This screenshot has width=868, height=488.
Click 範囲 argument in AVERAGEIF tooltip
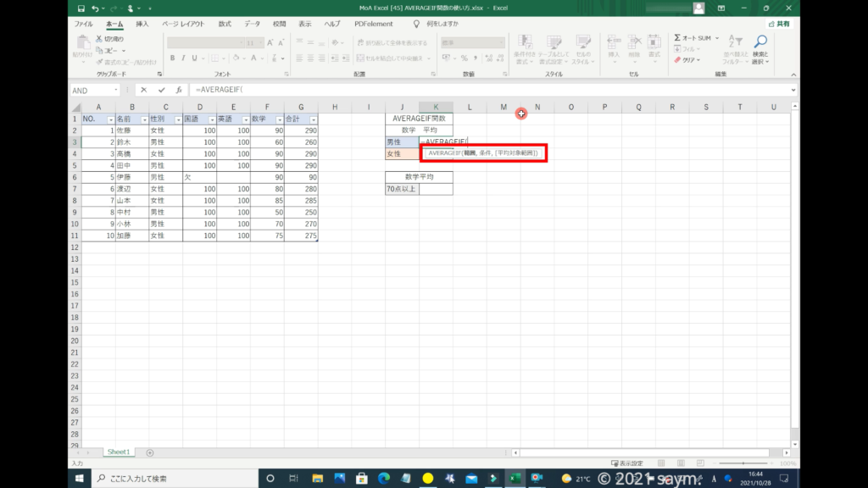(469, 153)
